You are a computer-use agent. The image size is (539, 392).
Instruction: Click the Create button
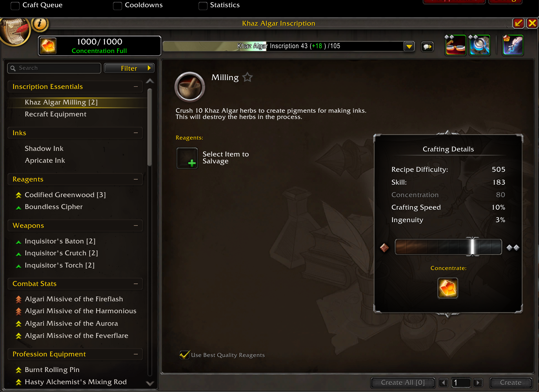(x=511, y=383)
